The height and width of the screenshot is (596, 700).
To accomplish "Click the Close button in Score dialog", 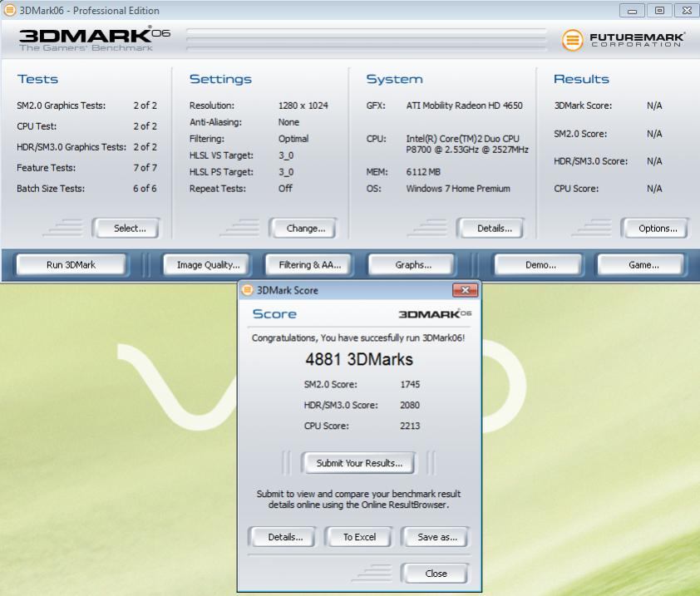I will (434, 574).
